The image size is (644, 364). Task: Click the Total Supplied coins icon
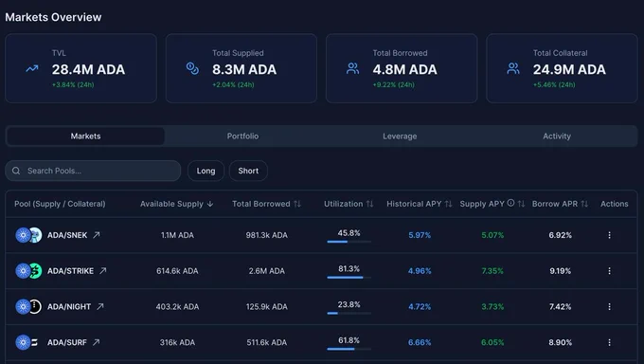coord(192,68)
